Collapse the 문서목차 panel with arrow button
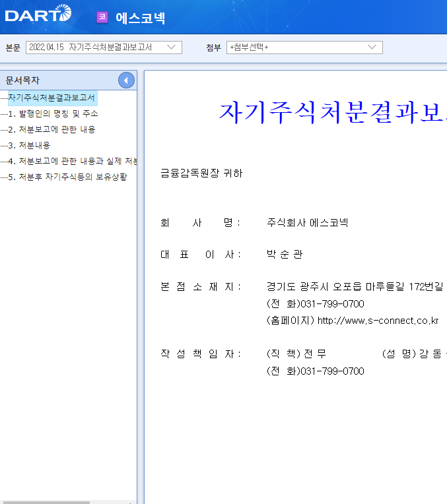Image resolution: width=447 pixels, height=504 pixels. click(x=126, y=80)
